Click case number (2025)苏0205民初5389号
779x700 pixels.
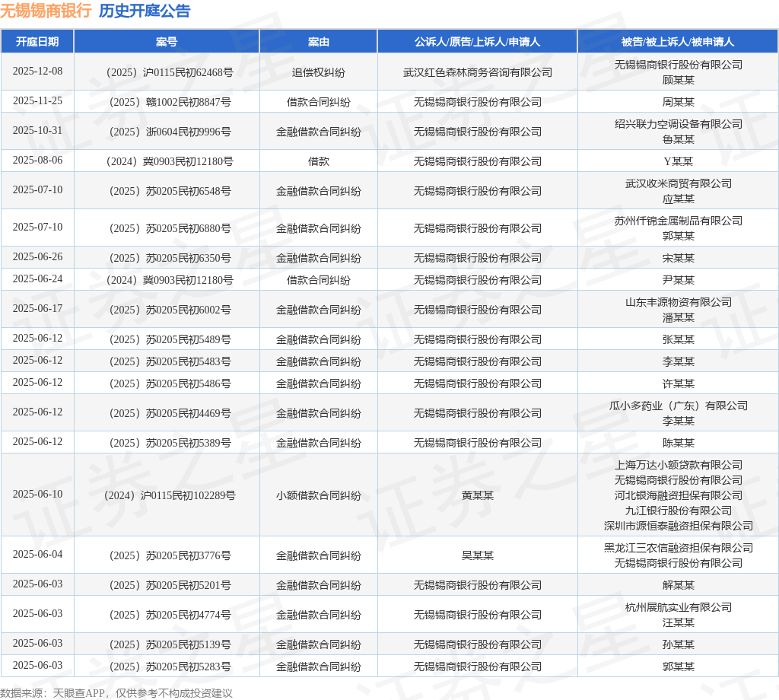click(x=170, y=443)
